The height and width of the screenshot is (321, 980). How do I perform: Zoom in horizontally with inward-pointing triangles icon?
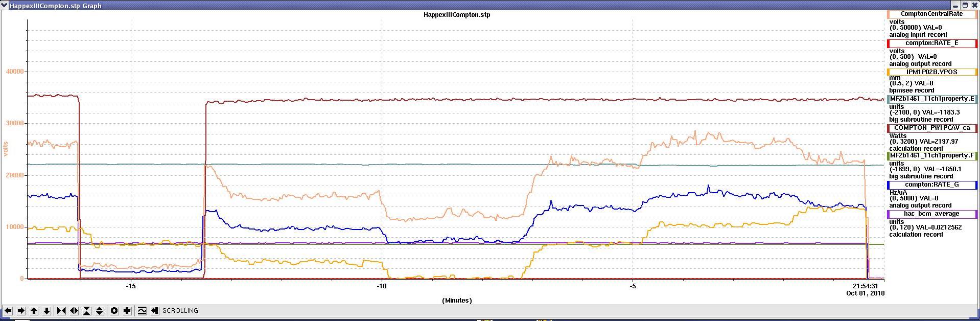click(x=61, y=310)
